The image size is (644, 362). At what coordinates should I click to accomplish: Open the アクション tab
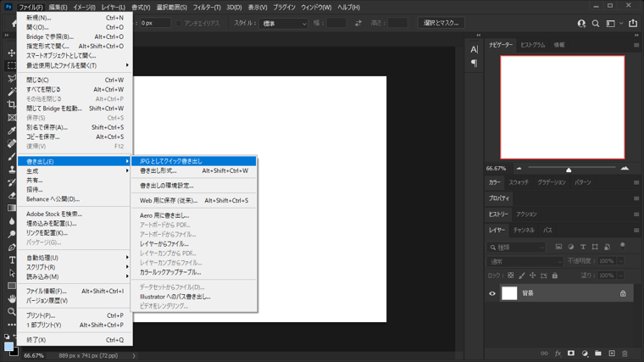click(526, 214)
